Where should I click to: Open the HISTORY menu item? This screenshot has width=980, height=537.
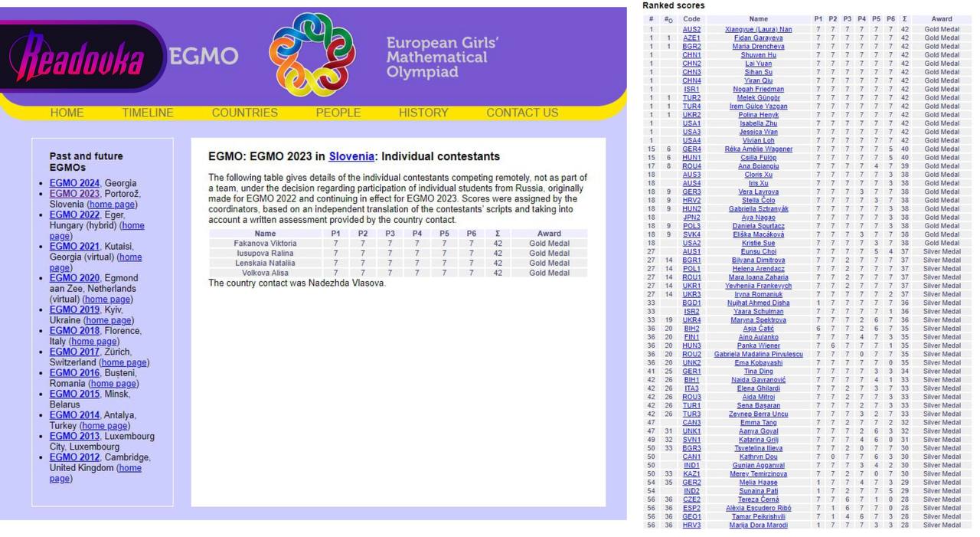(x=423, y=113)
